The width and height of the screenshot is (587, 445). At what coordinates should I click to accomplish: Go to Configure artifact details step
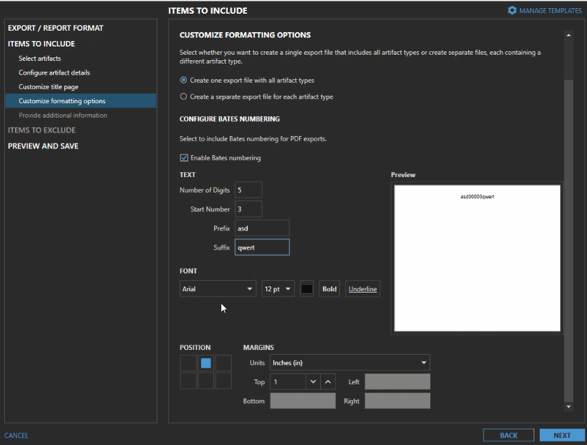(x=54, y=73)
